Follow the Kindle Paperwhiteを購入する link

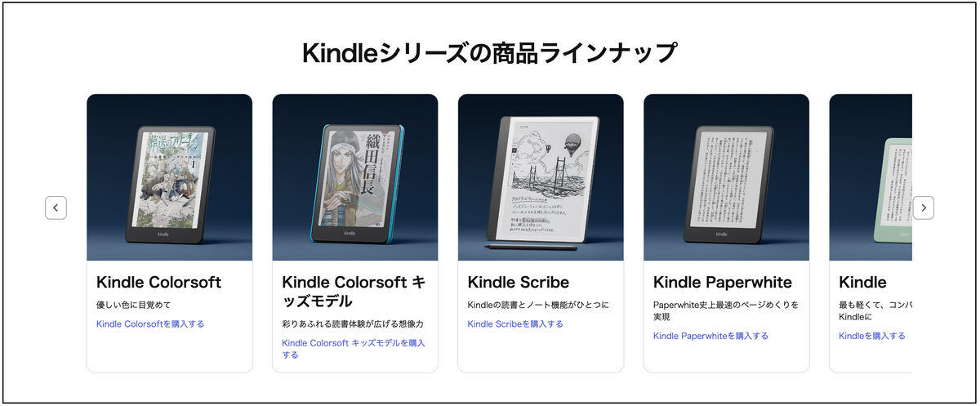pos(710,336)
